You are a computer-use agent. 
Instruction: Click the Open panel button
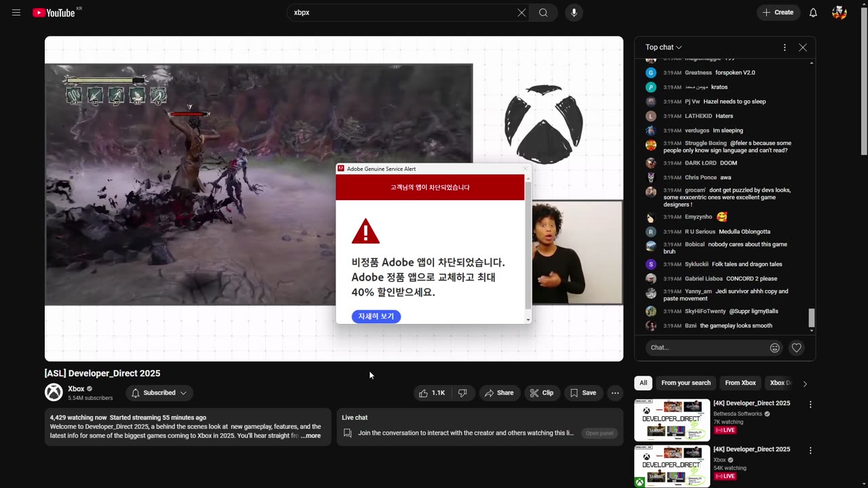tap(599, 433)
